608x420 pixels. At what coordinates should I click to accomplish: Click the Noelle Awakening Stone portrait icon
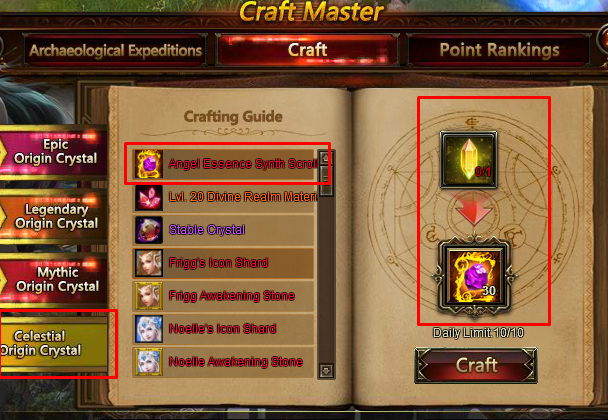149,362
